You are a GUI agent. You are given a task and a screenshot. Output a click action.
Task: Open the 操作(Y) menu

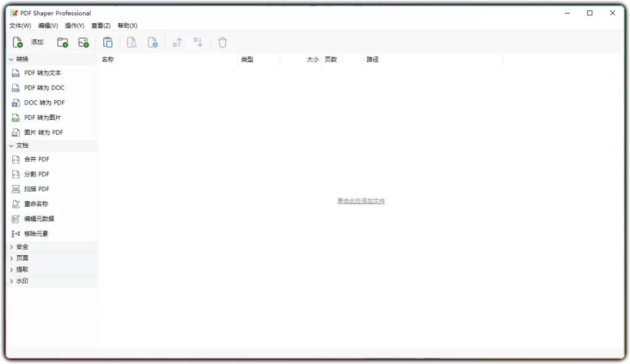pos(74,25)
